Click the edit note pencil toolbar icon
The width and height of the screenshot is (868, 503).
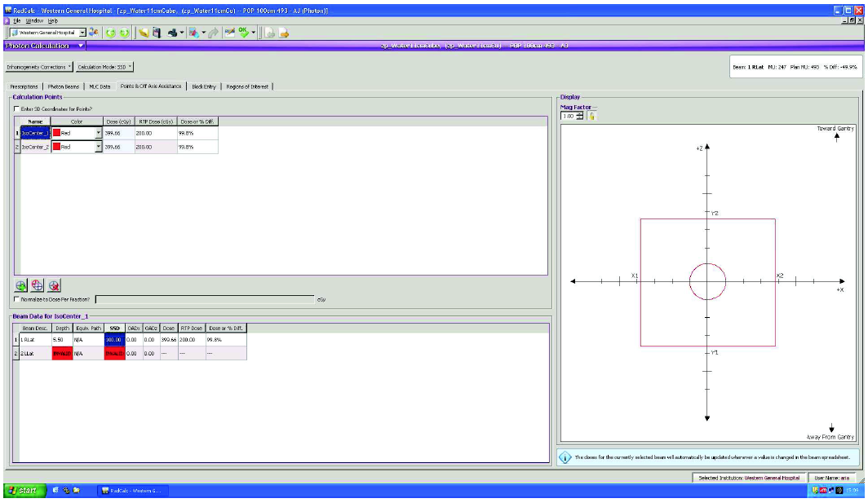click(x=229, y=33)
